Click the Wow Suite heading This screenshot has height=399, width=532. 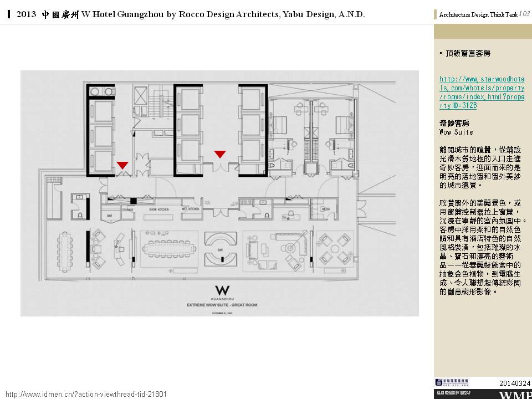coord(456,132)
